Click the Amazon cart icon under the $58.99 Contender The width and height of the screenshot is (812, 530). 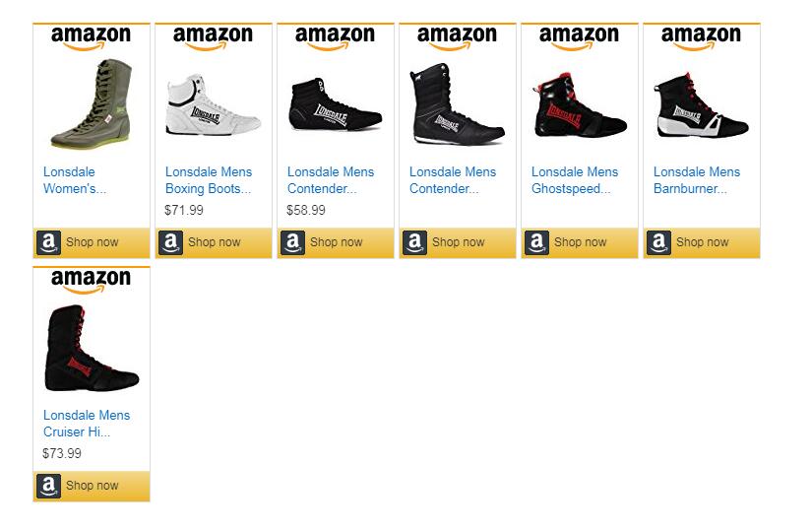click(292, 242)
